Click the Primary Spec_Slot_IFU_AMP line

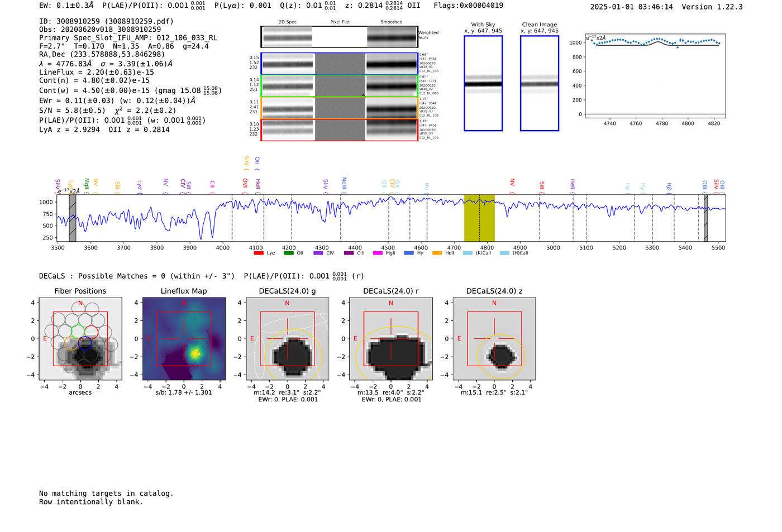[x=128, y=38]
